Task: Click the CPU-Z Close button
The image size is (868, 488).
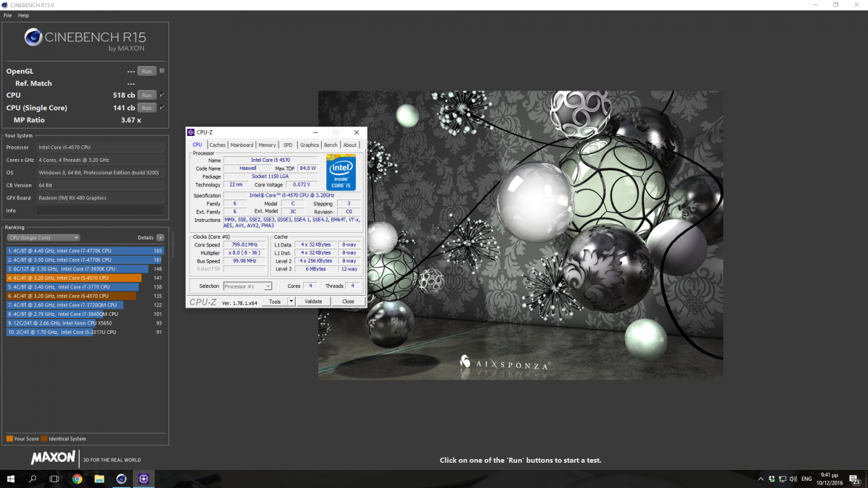Action: coord(348,301)
